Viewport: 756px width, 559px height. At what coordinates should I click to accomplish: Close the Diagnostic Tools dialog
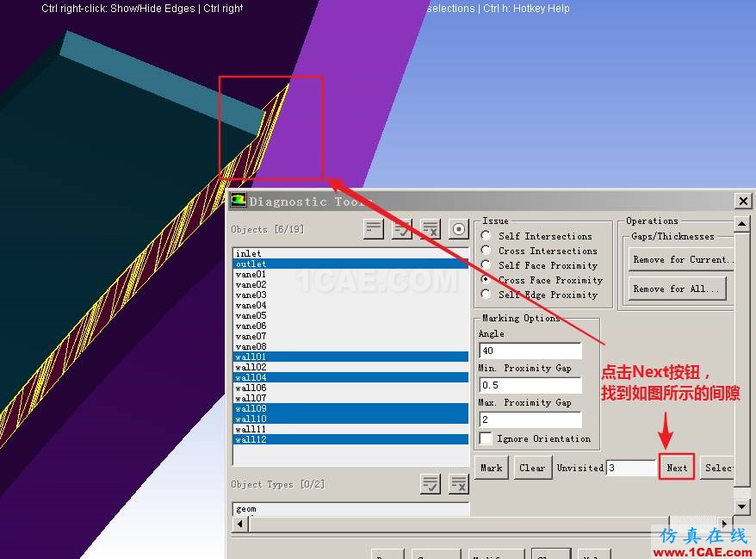click(743, 201)
